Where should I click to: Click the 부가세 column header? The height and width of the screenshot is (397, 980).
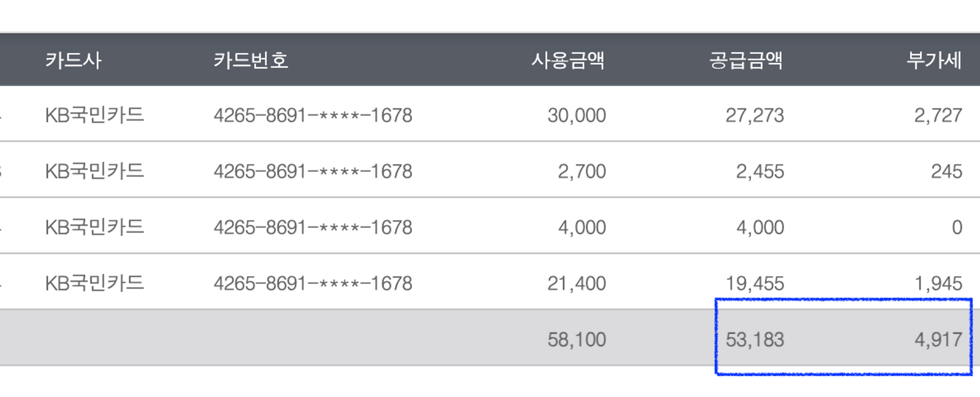[934, 60]
